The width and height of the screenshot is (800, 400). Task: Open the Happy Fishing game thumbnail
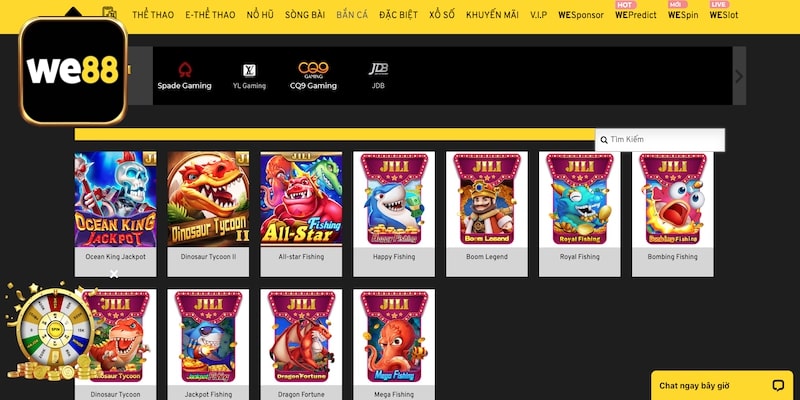(x=394, y=214)
